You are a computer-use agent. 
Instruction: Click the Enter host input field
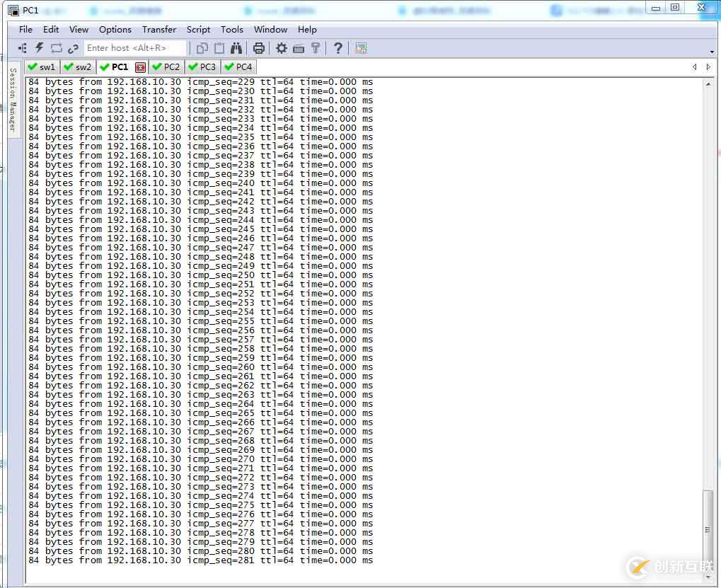pos(134,48)
